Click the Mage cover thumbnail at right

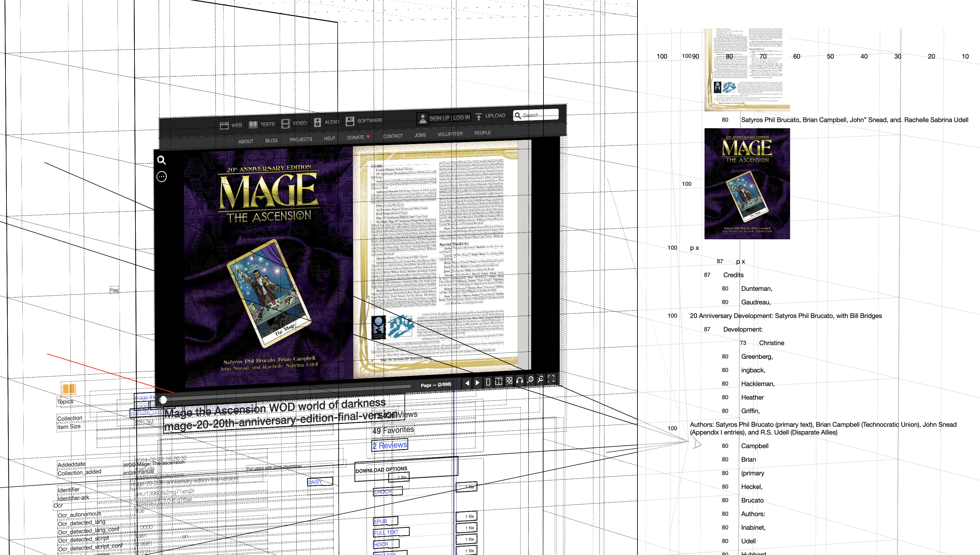[x=747, y=184]
